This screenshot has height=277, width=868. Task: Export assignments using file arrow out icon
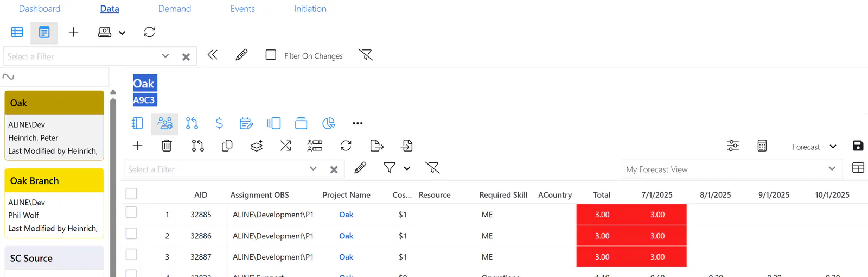pos(376,146)
